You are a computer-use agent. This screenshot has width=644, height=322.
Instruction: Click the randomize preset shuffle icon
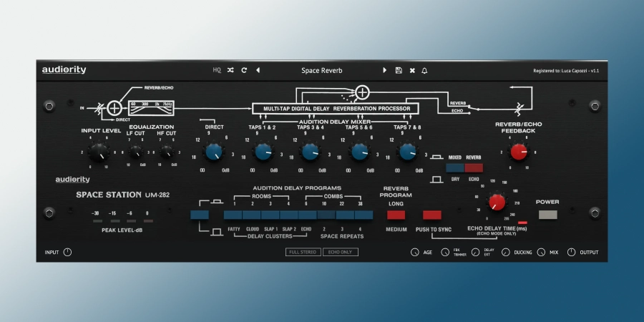230,70
